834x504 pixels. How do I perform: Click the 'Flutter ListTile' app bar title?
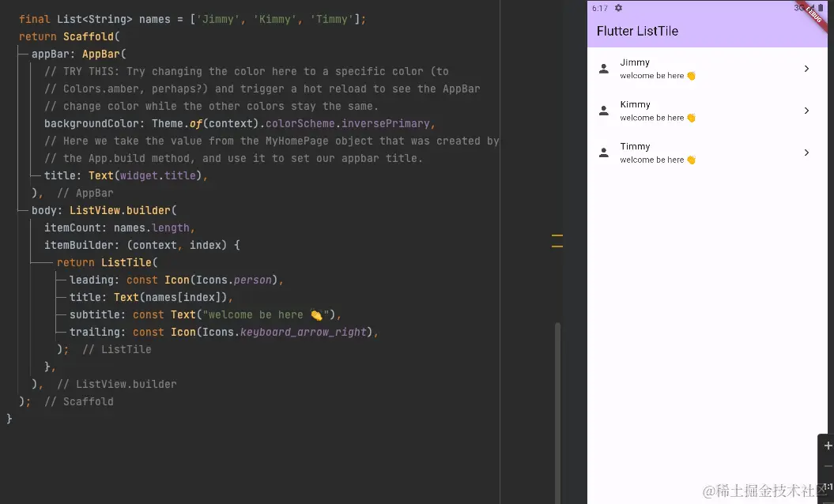pos(637,31)
